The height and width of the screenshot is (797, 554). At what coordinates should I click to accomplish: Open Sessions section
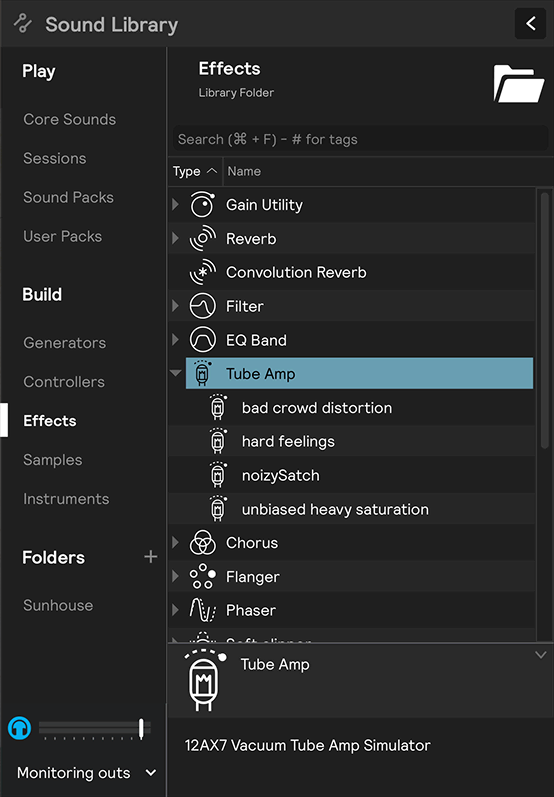[55, 159]
